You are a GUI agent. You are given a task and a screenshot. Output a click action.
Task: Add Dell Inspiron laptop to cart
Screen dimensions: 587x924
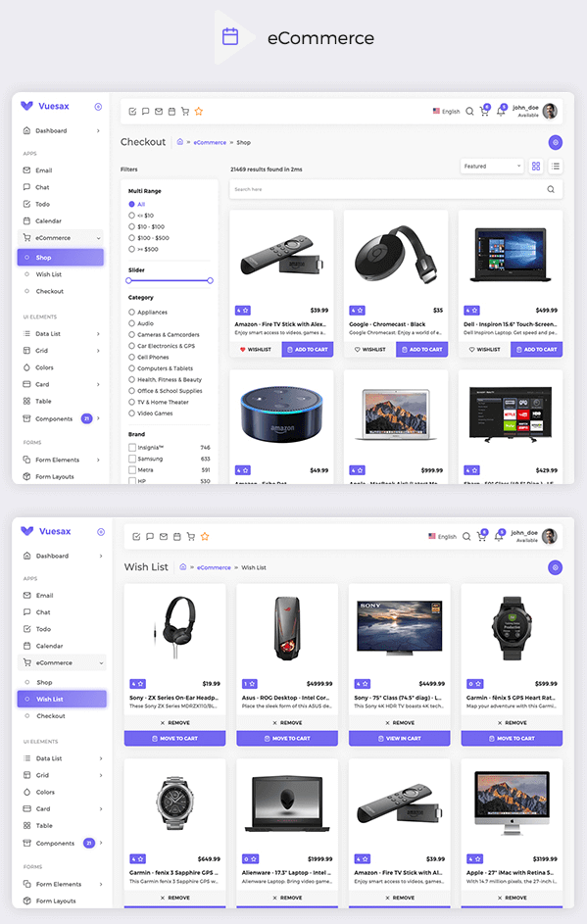(x=536, y=350)
